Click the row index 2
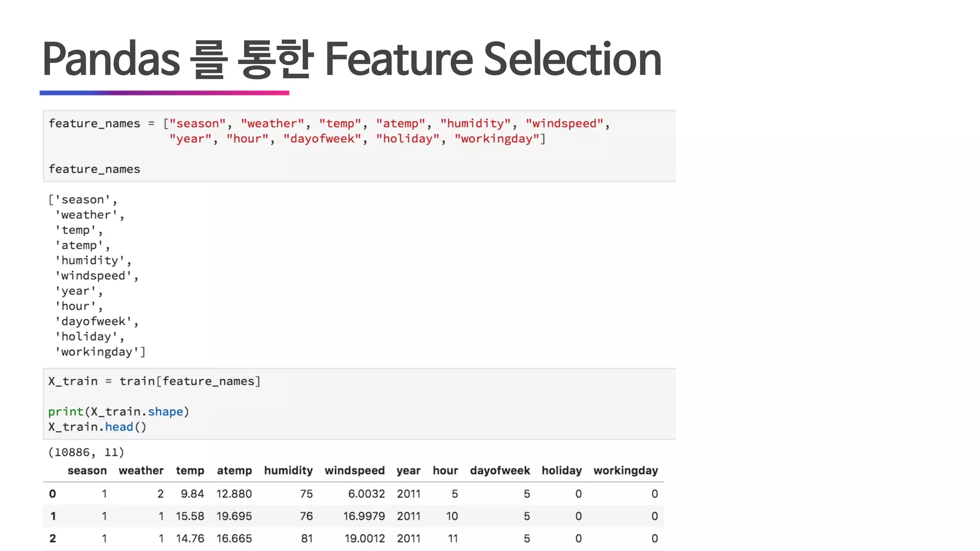The image size is (980, 551). [x=53, y=539]
